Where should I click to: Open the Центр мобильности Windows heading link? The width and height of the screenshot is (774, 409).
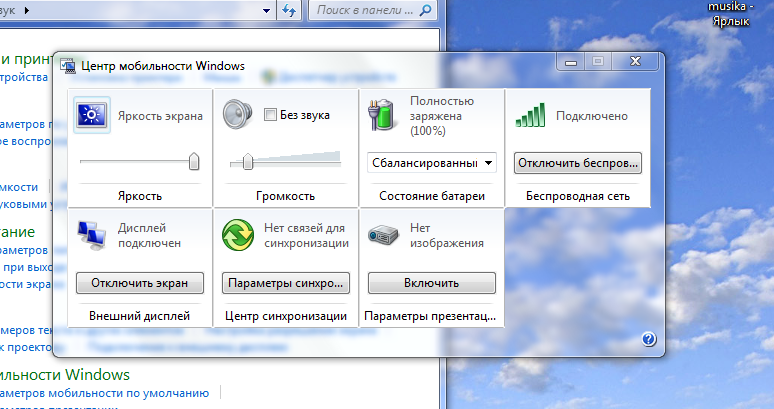point(65,374)
